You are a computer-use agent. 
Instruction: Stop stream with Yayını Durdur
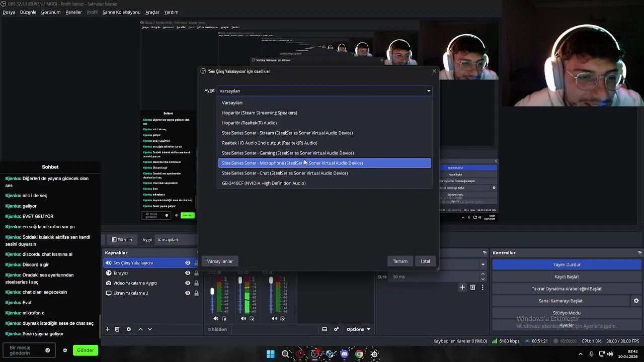(x=567, y=264)
